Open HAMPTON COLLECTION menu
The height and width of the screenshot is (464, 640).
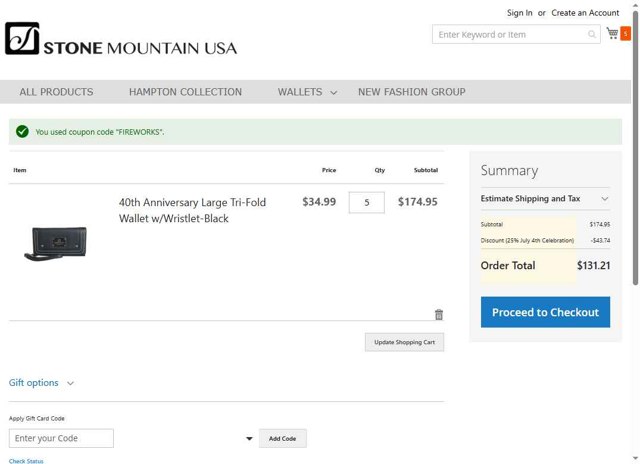185,92
